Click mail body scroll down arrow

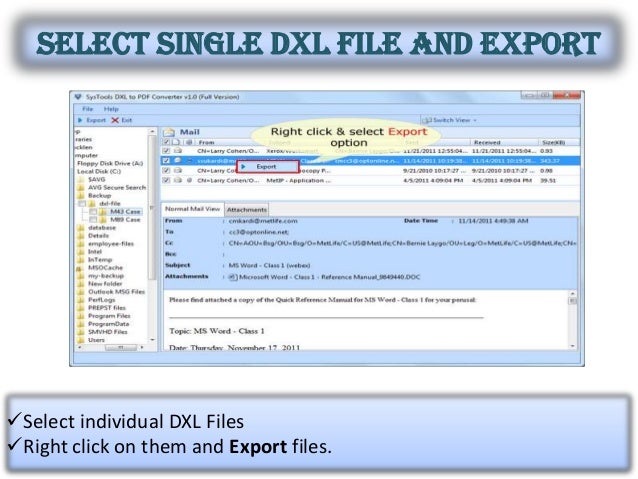click(x=572, y=346)
